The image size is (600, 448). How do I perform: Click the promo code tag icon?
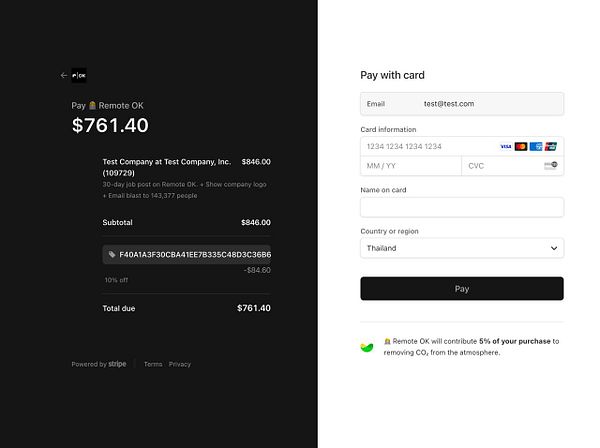112,254
